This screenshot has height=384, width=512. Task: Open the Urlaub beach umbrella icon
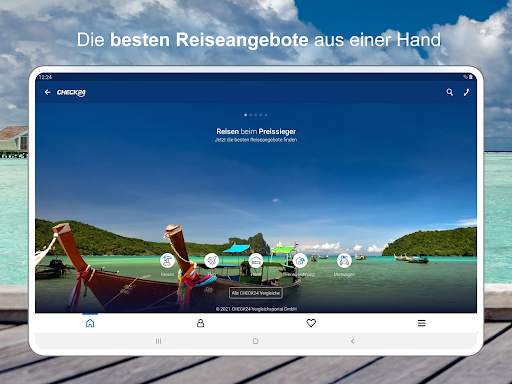point(167,260)
